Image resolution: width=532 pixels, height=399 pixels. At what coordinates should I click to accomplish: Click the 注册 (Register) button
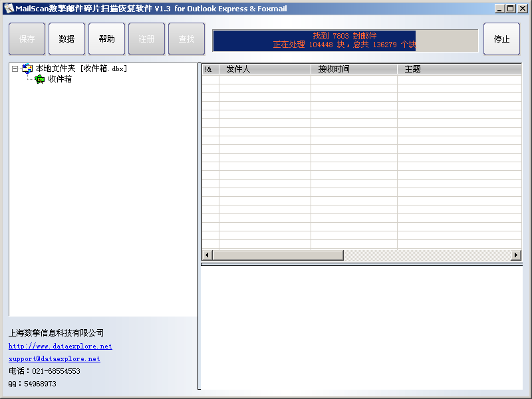[146, 39]
